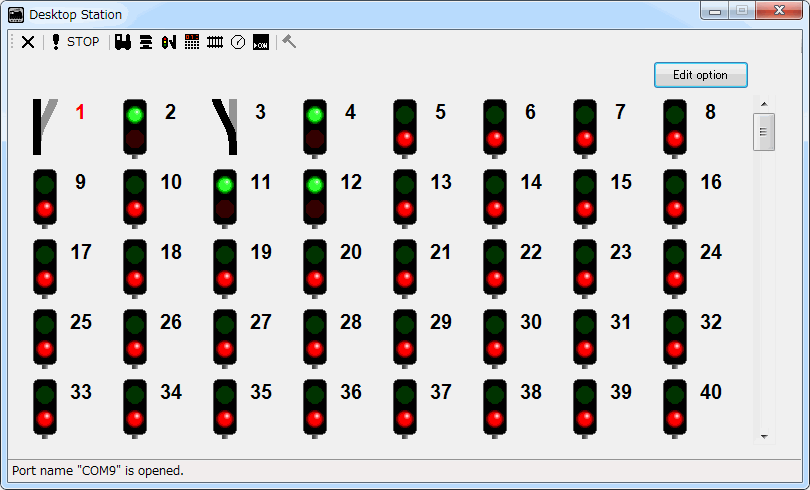Click signal icon number 36
Viewport: 810px width, 490px height.
[x=315, y=408]
